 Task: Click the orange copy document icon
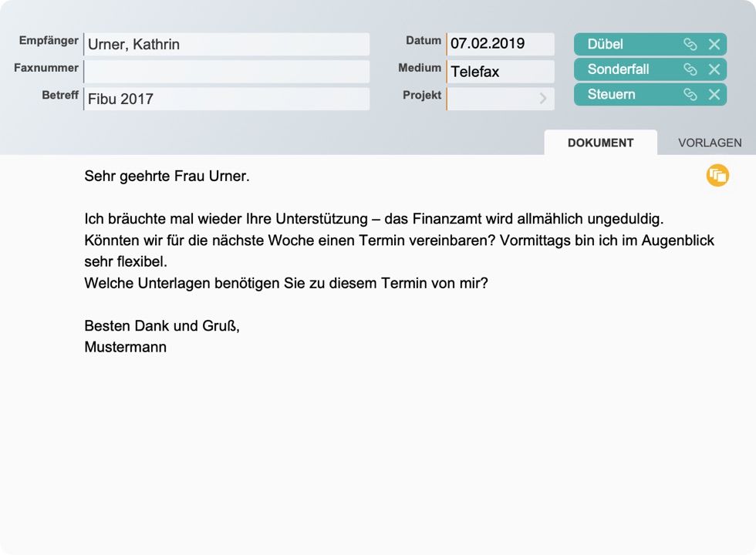(x=717, y=176)
